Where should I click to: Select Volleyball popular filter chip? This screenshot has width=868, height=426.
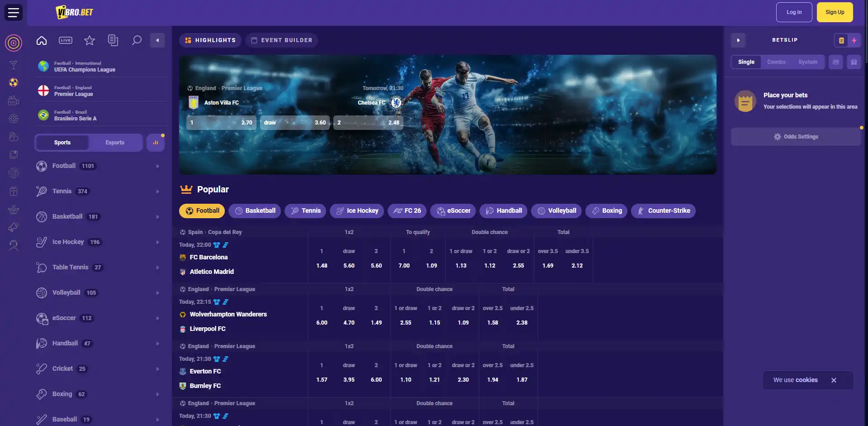coord(556,211)
